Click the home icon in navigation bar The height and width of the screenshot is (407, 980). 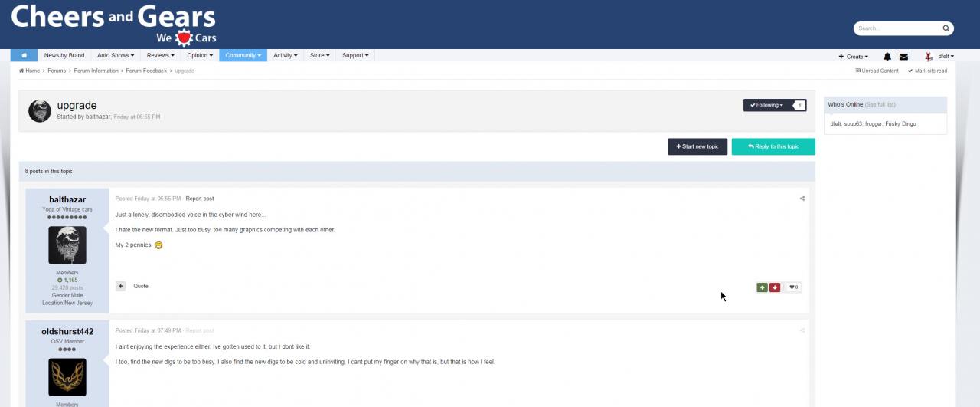pos(24,56)
